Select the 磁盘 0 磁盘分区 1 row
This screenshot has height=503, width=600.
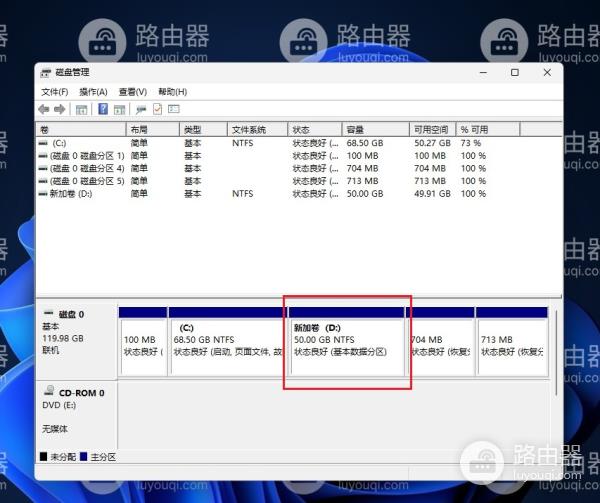262,156
